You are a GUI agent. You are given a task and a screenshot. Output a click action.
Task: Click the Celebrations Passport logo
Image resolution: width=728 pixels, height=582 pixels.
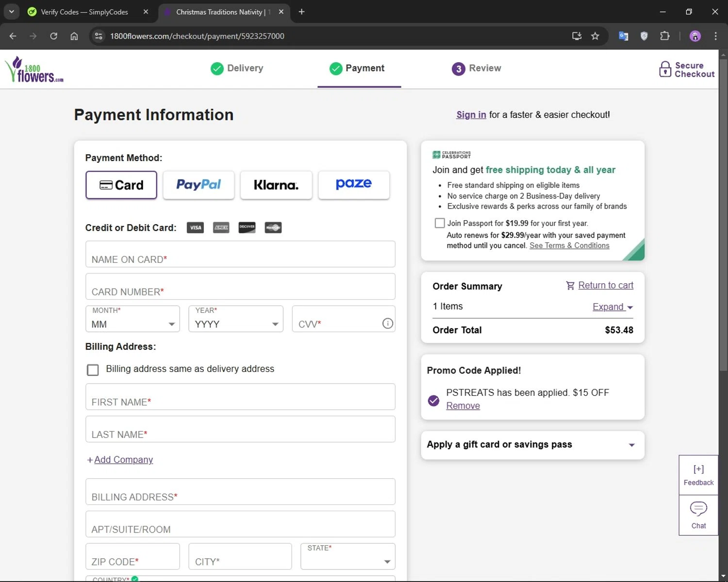451,155
